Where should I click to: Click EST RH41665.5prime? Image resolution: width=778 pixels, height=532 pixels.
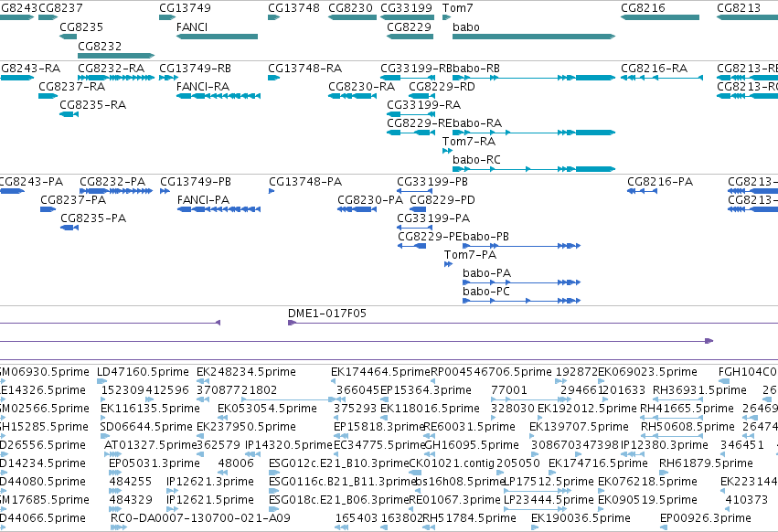687,409
